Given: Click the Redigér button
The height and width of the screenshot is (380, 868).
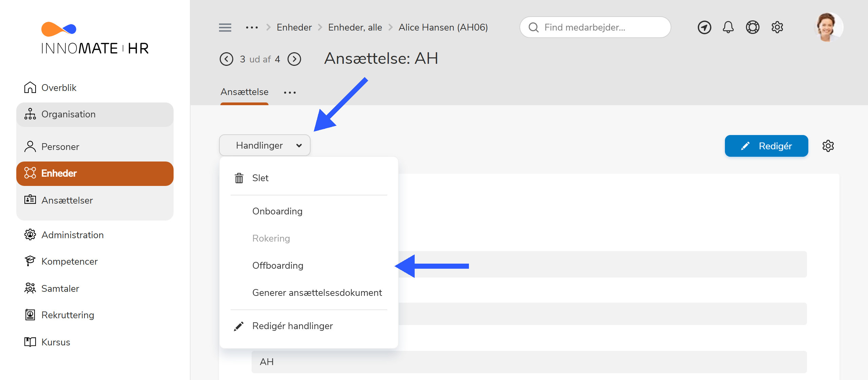Looking at the screenshot, I should coord(767,146).
